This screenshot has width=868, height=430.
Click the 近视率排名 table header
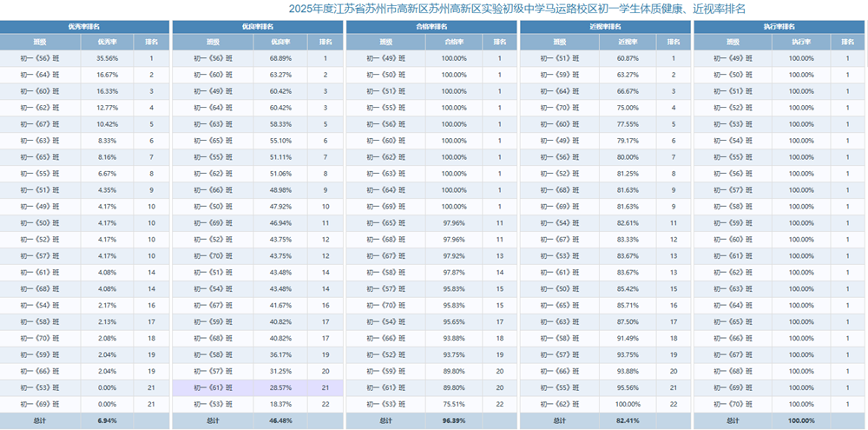[605, 27]
